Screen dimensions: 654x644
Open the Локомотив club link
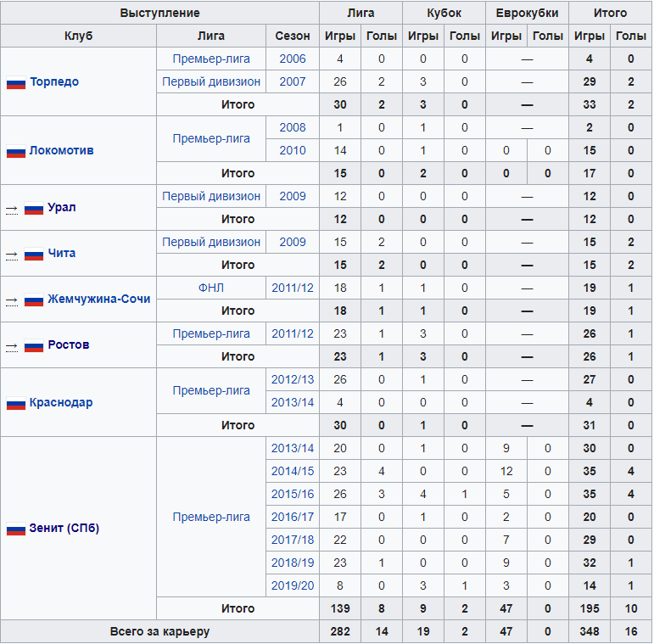(61, 150)
